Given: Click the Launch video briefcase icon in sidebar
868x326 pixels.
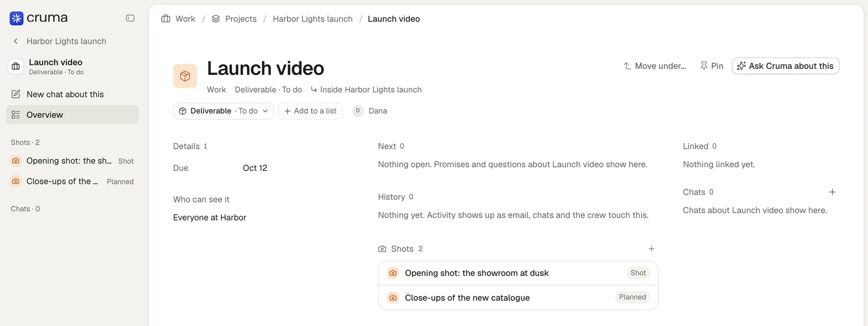Looking at the screenshot, I should click(x=16, y=67).
